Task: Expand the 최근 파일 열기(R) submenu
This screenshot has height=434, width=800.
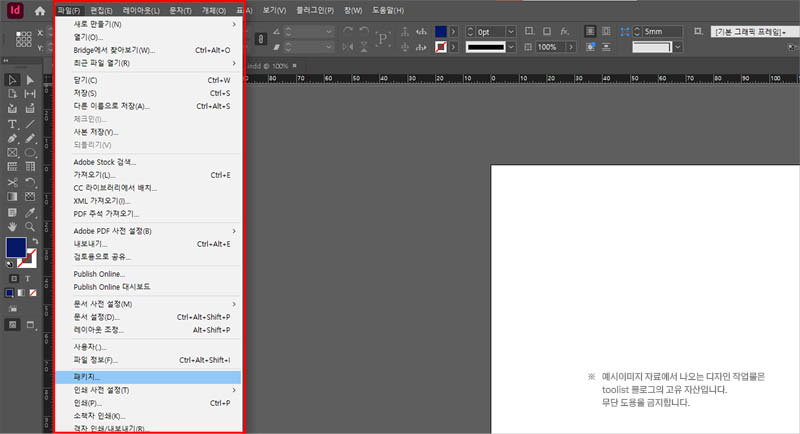Action: [234, 63]
